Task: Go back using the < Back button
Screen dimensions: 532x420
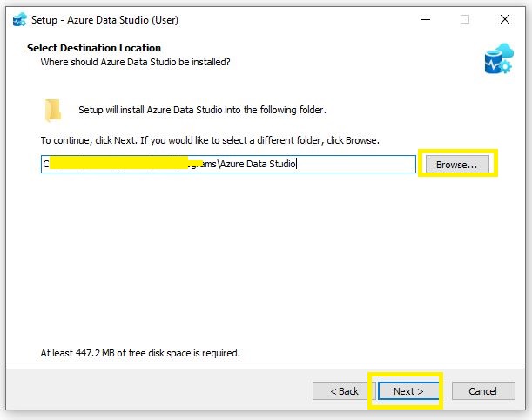Action: [344, 391]
